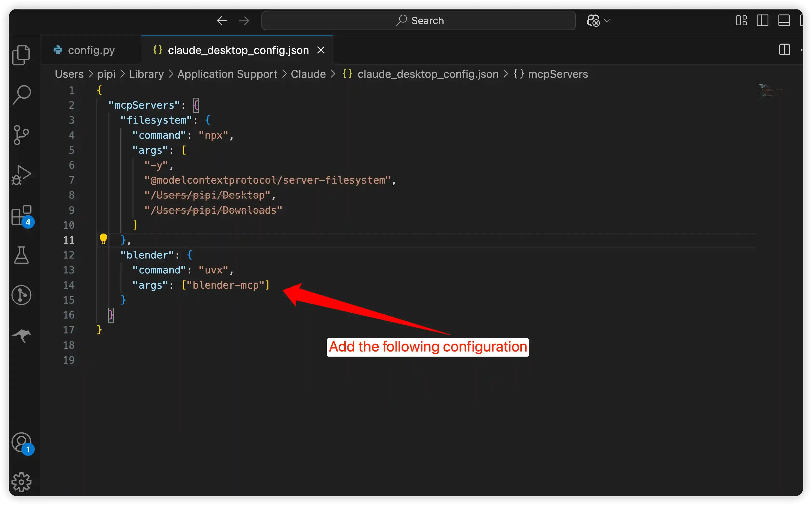Click the lightbulb code action on line 11
The height and width of the screenshot is (505, 812).
[103, 239]
